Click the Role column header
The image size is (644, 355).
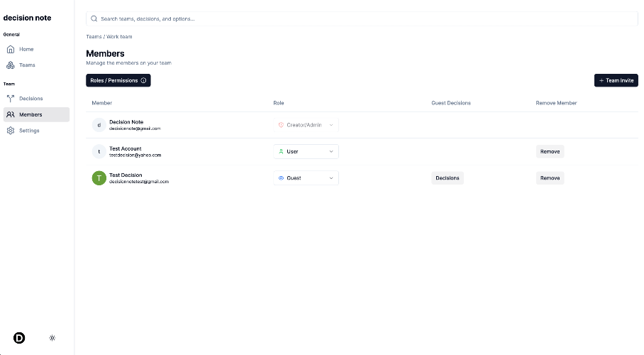coord(279,103)
